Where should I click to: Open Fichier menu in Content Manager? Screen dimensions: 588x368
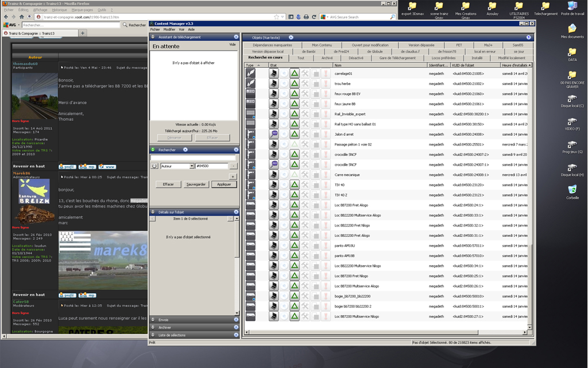(155, 29)
